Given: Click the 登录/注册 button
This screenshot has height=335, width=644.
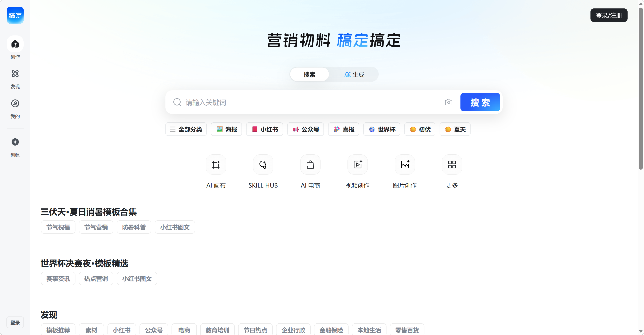Looking at the screenshot, I should (x=609, y=15).
